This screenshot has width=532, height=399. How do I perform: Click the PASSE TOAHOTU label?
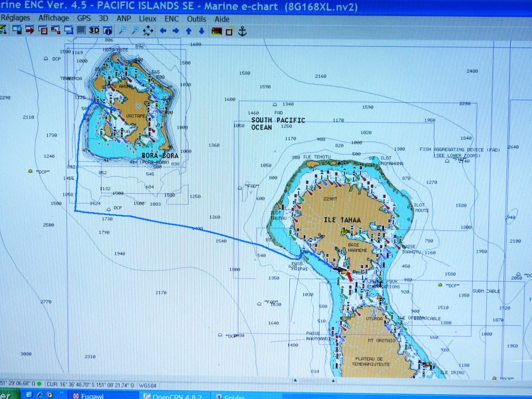tap(411, 249)
